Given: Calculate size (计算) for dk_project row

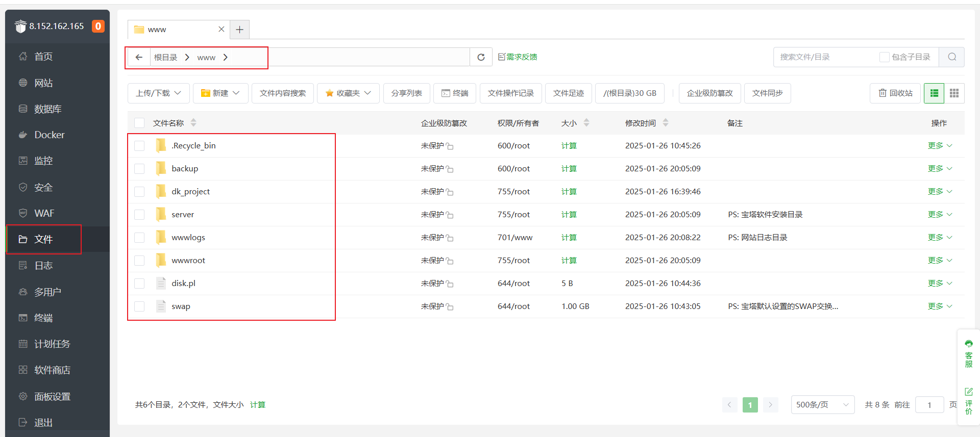Looking at the screenshot, I should pyautogui.click(x=569, y=192).
